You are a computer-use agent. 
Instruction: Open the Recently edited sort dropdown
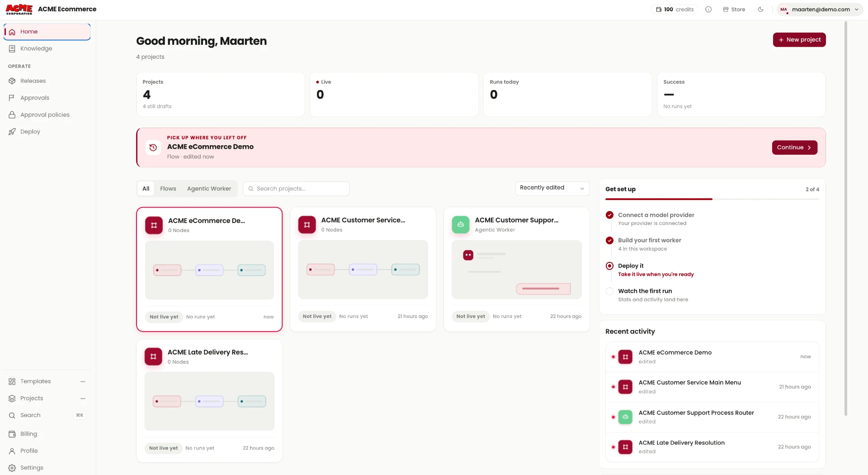coord(552,188)
